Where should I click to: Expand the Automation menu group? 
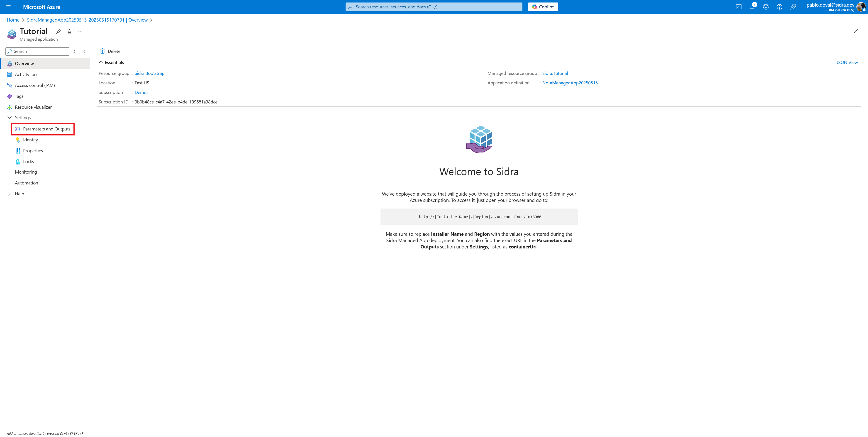10,183
